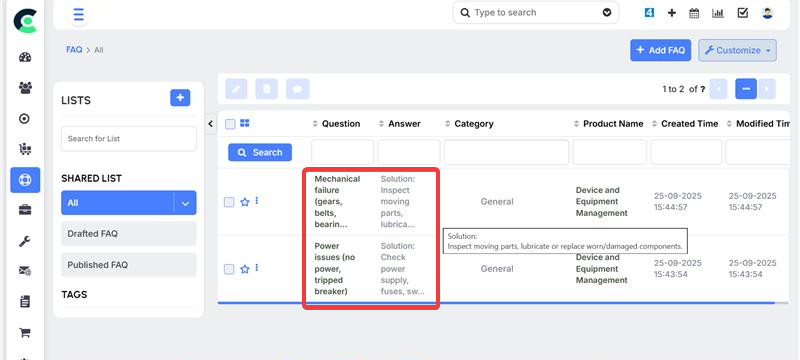
Task: Open the clipboard document sidebar icon
Action: pos(24,302)
